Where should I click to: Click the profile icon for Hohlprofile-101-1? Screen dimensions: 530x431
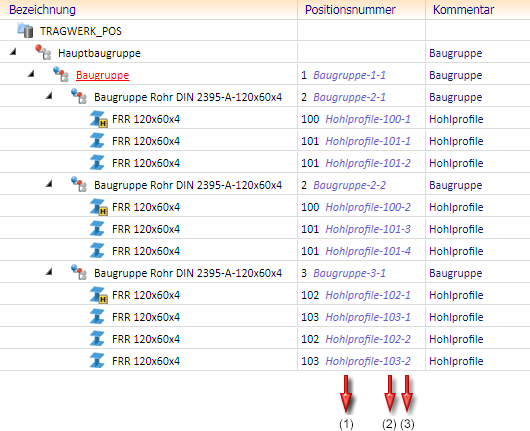(97, 141)
